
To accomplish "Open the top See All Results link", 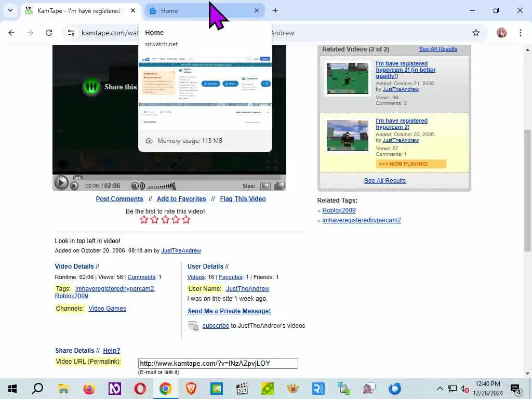I will pos(438,49).
